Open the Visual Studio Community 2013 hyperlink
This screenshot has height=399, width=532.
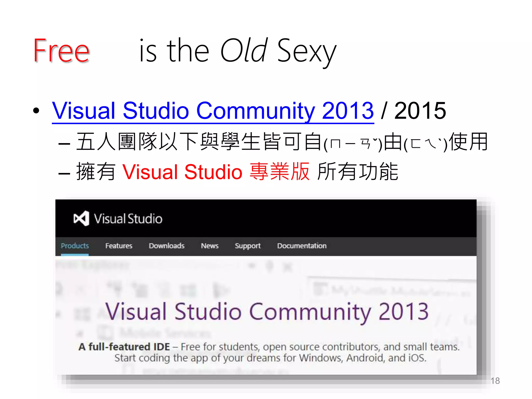[x=213, y=111]
